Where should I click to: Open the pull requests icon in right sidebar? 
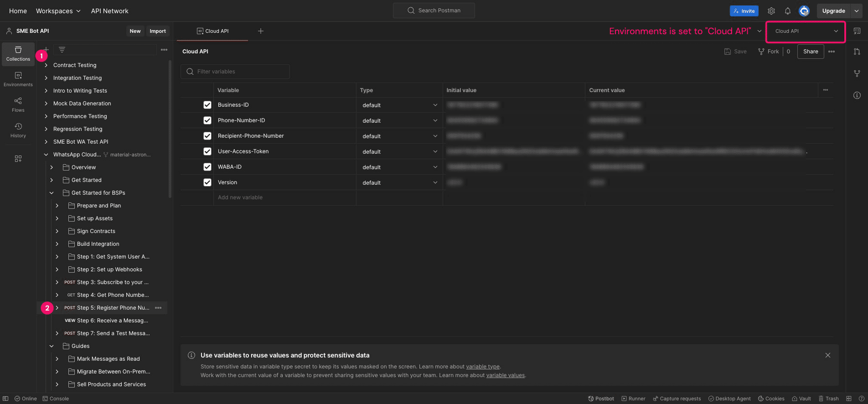(857, 52)
